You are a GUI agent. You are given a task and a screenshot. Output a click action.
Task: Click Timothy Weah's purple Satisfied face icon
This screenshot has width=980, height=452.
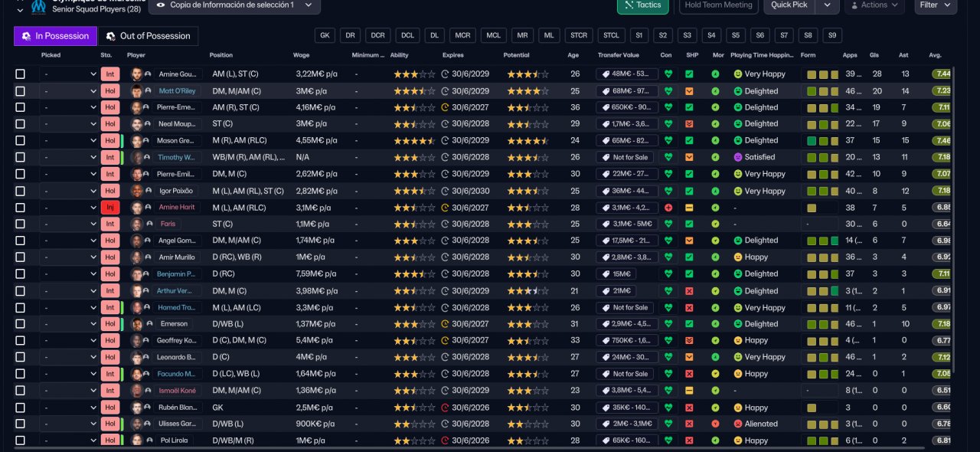738,157
